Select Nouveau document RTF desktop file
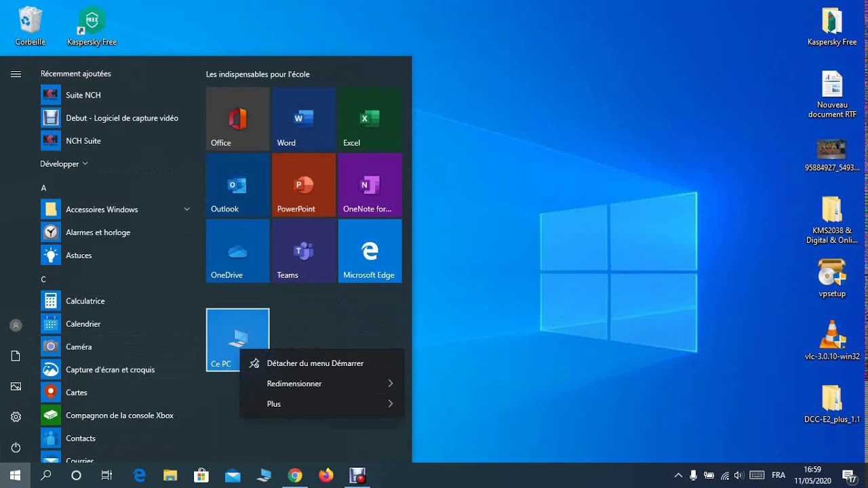The image size is (868, 488). point(832,95)
